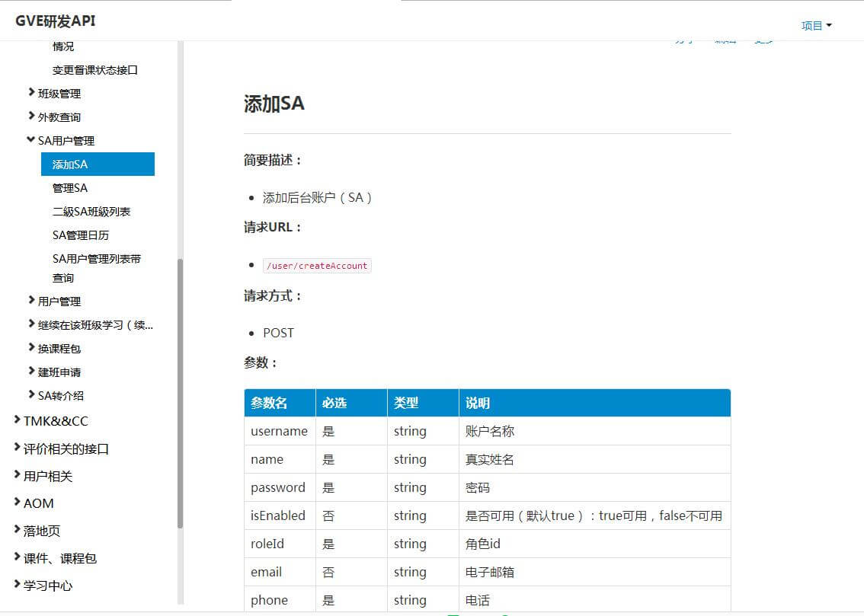Click the GVE研发API site title
The image size is (864, 616).
[56, 21]
